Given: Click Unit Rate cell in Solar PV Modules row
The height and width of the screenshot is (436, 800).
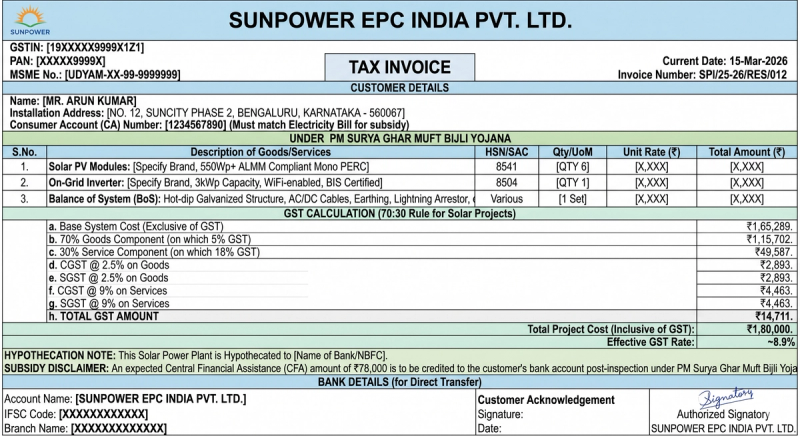Looking at the screenshot, I should [652, 167].
